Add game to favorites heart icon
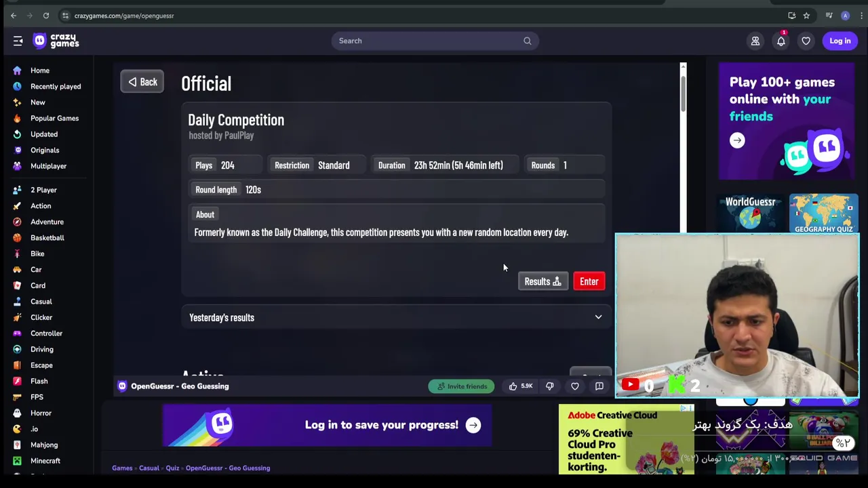The width and height of the screenshot is (868, 488). point(574,386)
